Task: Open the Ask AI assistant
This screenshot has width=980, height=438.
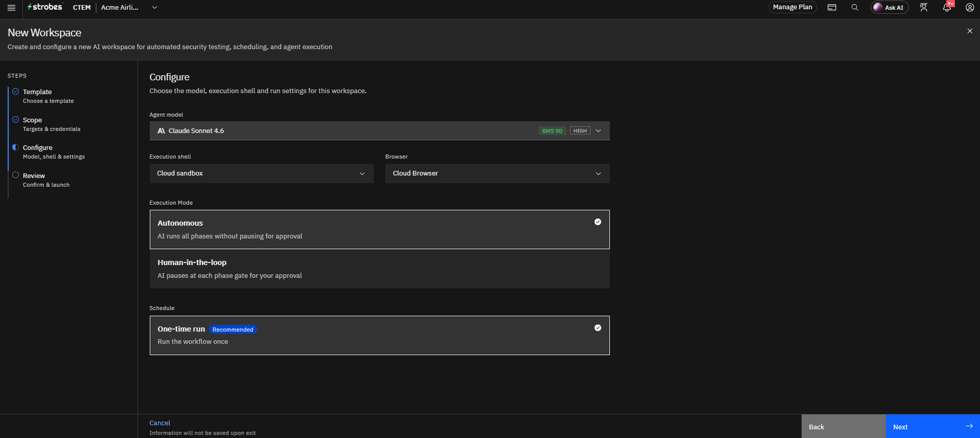Action: 889,8
